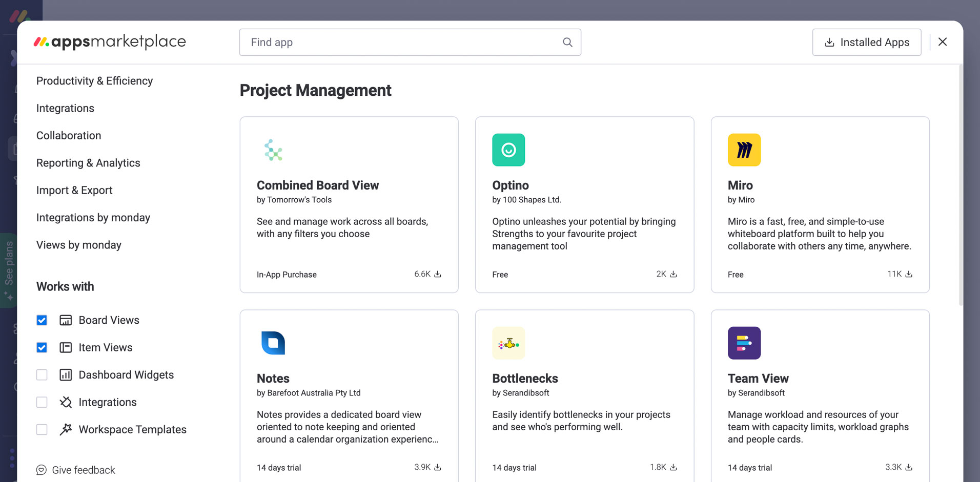This screenshot has width=980, height=482.
Task: Click "by Serandibsoft" under Bottlenecks
Action: (x=521, y=393)
